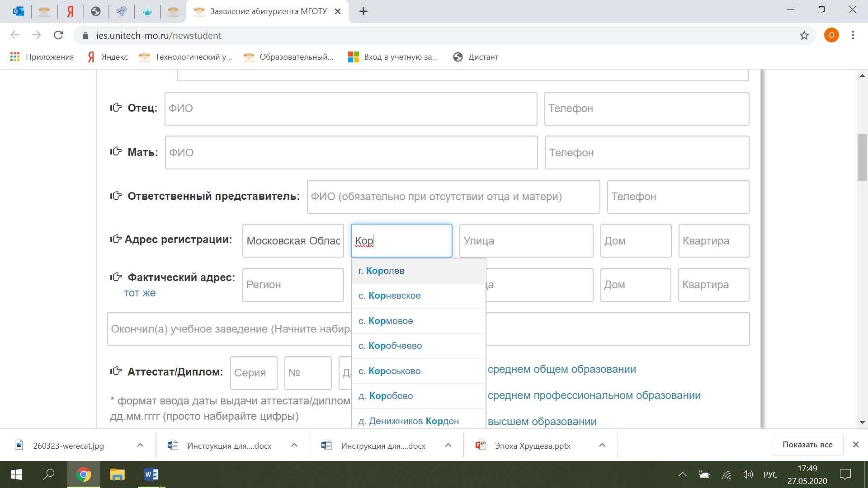868x488 pixels.
Task: Click the среднем общем образовании link
Action: click(561, 369)
